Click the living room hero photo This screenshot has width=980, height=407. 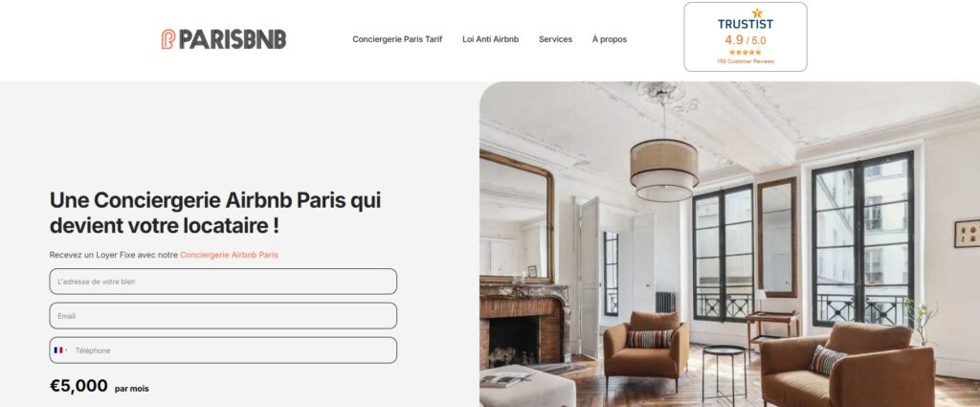[x=729, y=244]
